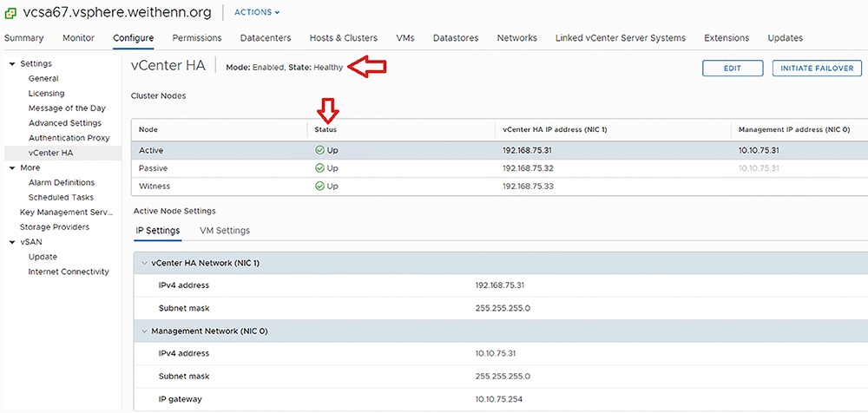This screenshot has width=868, height=413.
Task: Open Licensing in the sidebar
Action: [47, 94]
